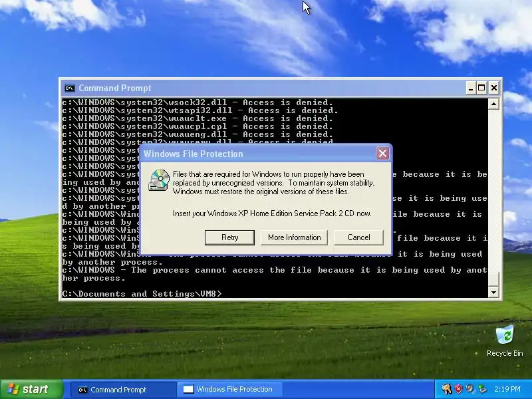This screenshot has width=532, height=399.
Task: Click the Windows File Protection dialog title
Action: [194, 154]
